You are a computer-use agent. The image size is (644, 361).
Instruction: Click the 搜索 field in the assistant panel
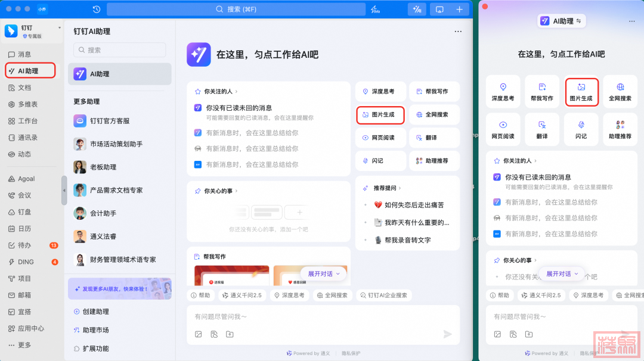(119, 50)
